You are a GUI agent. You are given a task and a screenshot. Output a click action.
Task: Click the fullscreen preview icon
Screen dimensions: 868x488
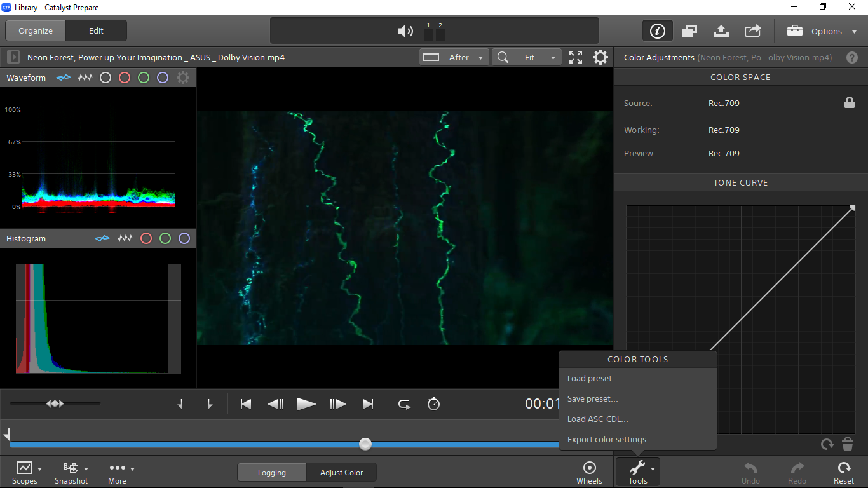click(576, 58)
